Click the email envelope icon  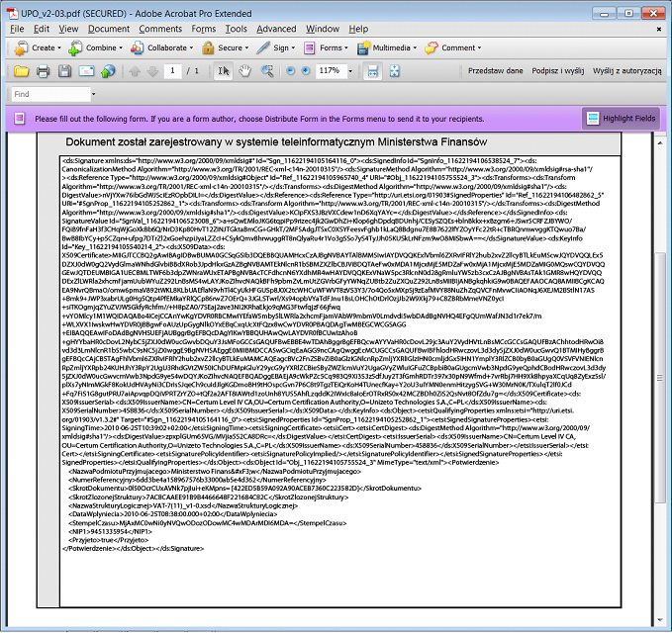[x=86, y=71]
